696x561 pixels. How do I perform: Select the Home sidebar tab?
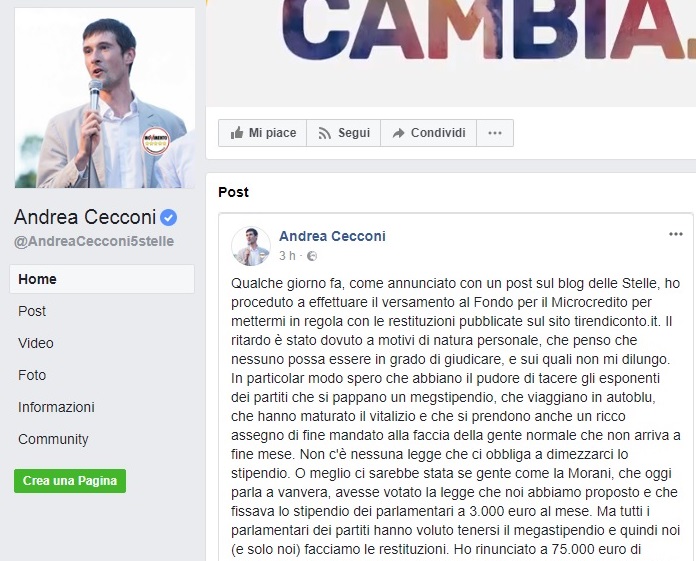click(102, 279)
